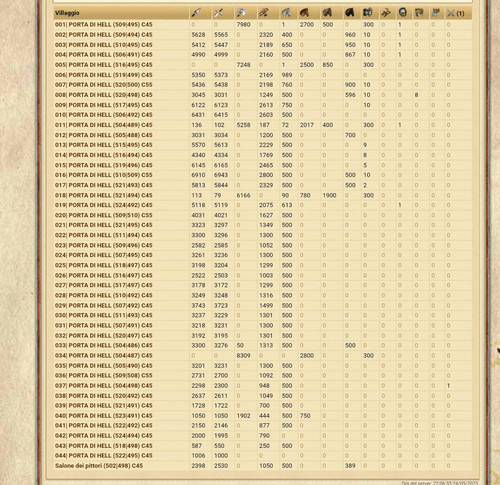Image resolution: width=500 pixels, height=485 pixels.
Task: Open village 028| PORTA DI HELL (510|492)
Action: click(104, 295)
